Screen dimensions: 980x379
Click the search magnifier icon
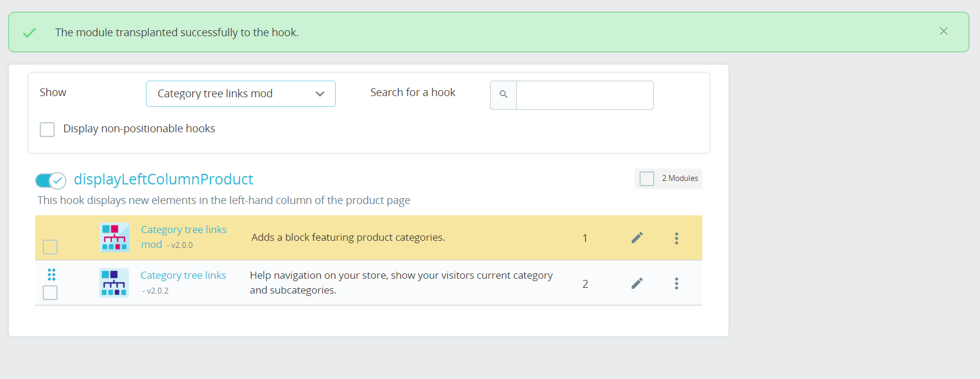(504, 95)
